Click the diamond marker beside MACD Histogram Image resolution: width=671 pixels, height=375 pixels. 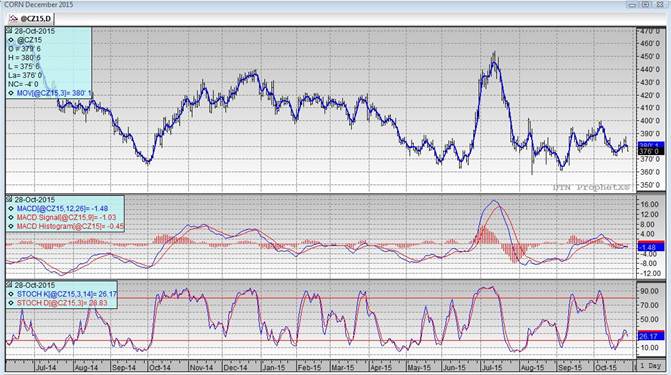tap(11, 226)
